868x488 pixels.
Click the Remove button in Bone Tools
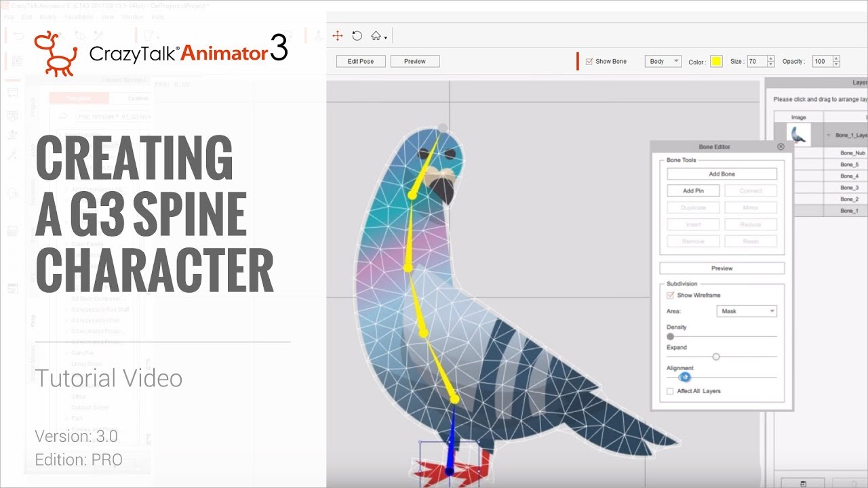pos(693,241)
